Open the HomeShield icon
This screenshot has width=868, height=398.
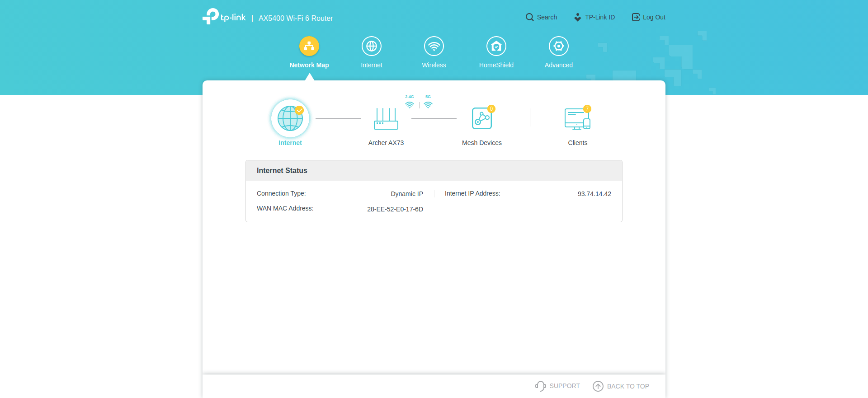[x=496, y=46]
